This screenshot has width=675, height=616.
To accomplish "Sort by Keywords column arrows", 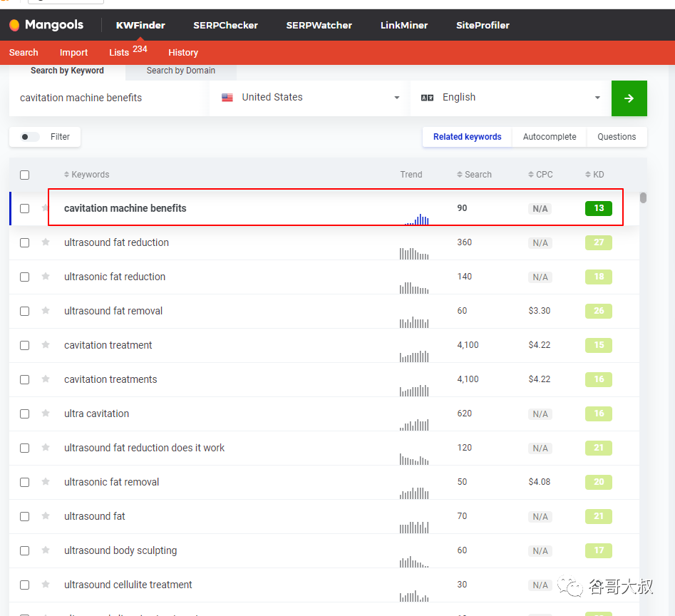I will [x=66, y=175].
